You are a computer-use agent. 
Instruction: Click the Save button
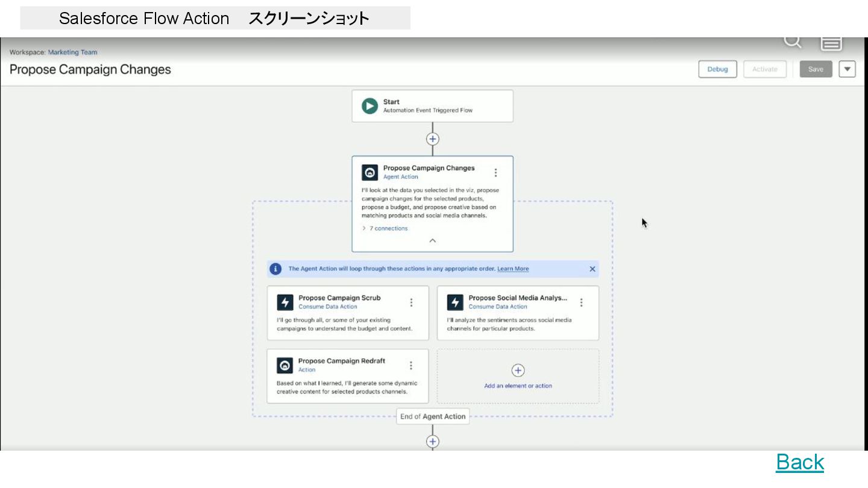[816, 69]
